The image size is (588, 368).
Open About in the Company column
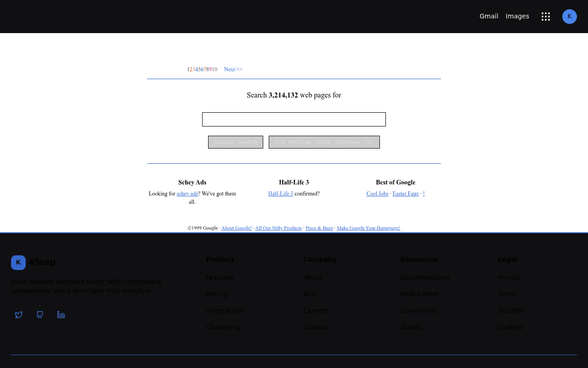(313, 277)
